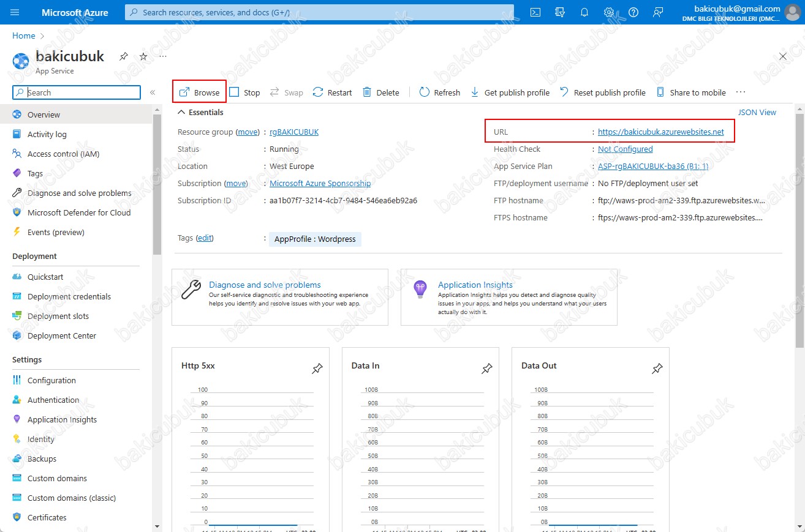The width and height of the screenshot is (805, 532).
Task: Open the Application Insights card
Action: coord(509,297)
